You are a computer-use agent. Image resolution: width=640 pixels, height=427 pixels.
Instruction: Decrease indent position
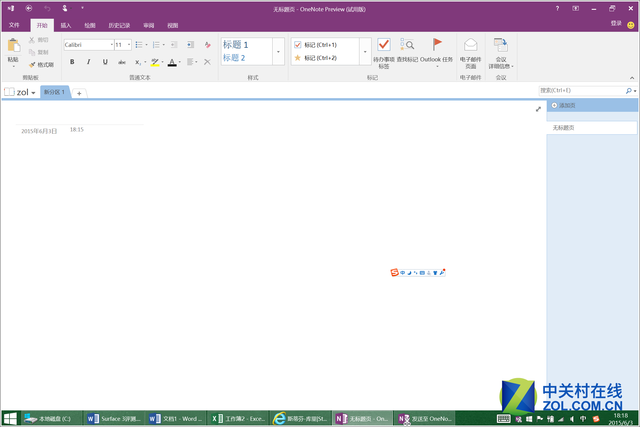coord(174,44)
